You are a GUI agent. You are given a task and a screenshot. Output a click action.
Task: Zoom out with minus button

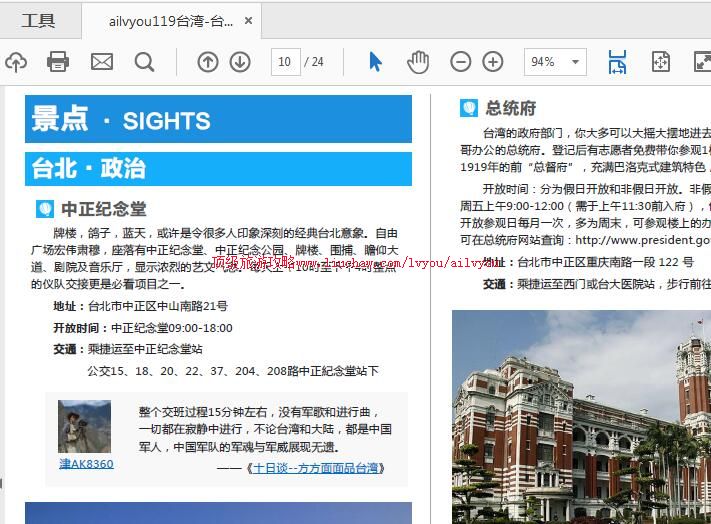click(460, 62)
